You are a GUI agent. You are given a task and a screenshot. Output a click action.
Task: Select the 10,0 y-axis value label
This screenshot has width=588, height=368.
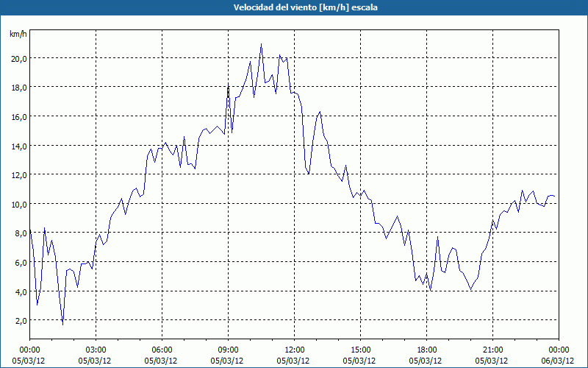click(x=19, y=205)
